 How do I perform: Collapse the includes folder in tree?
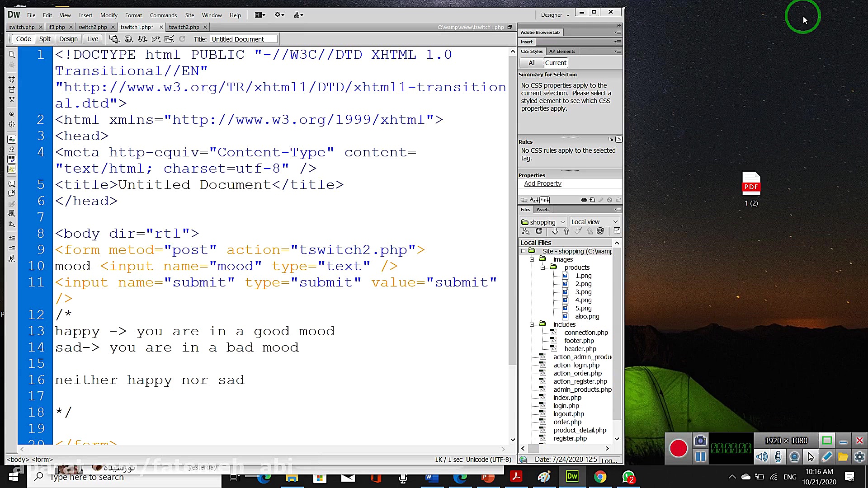pos(532,324)
